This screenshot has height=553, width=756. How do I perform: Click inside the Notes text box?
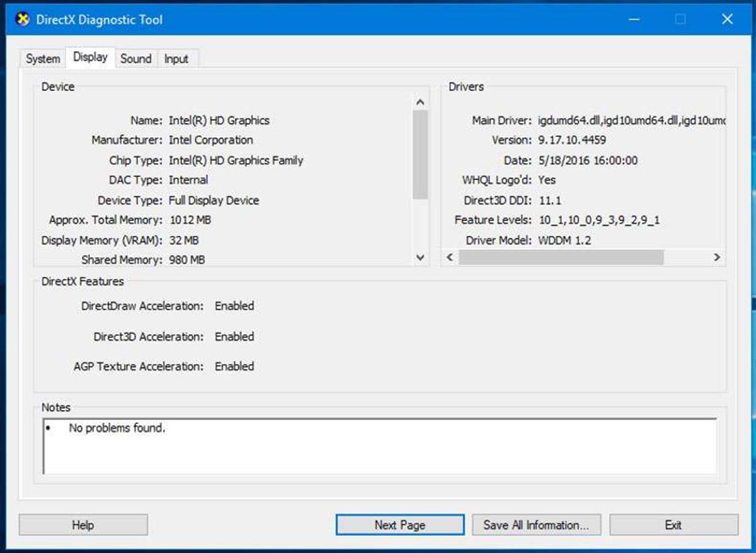click(379, 446)
